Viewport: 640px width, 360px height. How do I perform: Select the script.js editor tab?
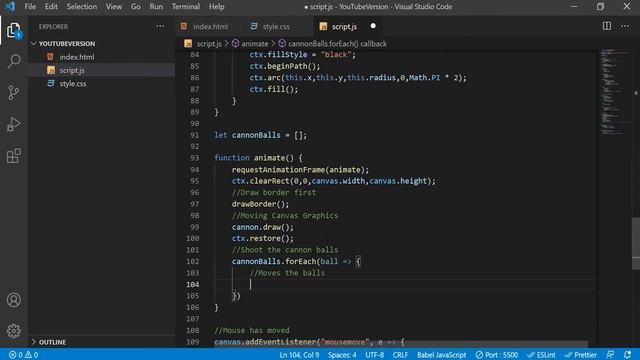click(x=344, y=27)
